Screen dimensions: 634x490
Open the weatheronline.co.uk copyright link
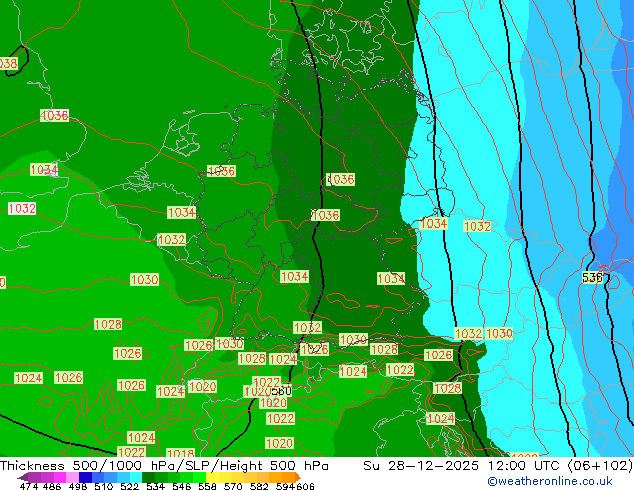(x=549, y=481)
